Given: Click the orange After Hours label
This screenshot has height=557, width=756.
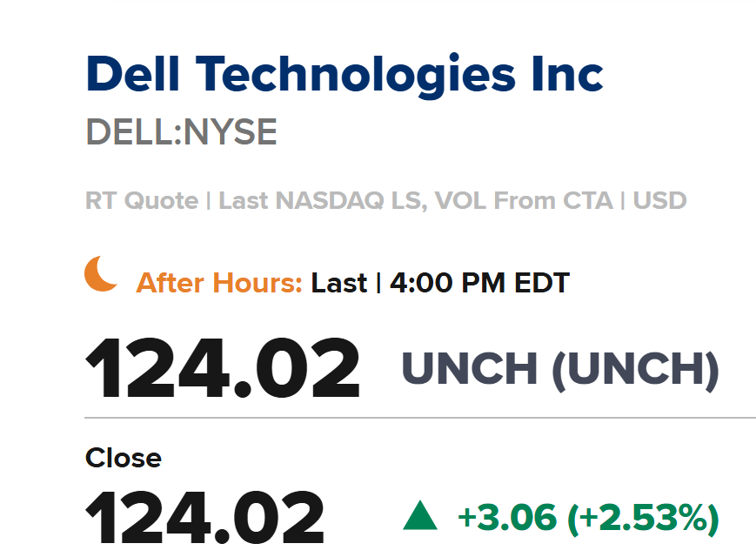Looking at the screenshot, I should click(219, 283).
